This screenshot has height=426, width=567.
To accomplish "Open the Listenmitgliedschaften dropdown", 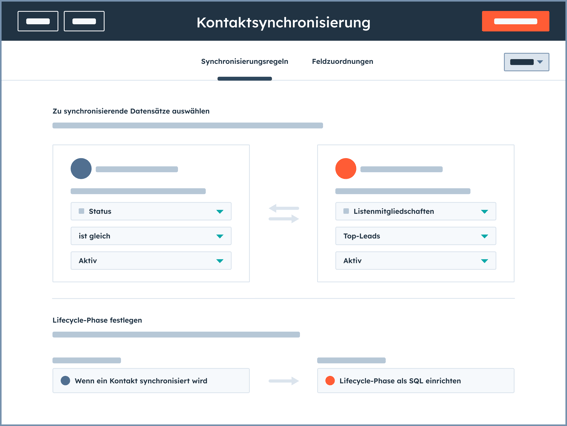I will [x=415, y=211].
